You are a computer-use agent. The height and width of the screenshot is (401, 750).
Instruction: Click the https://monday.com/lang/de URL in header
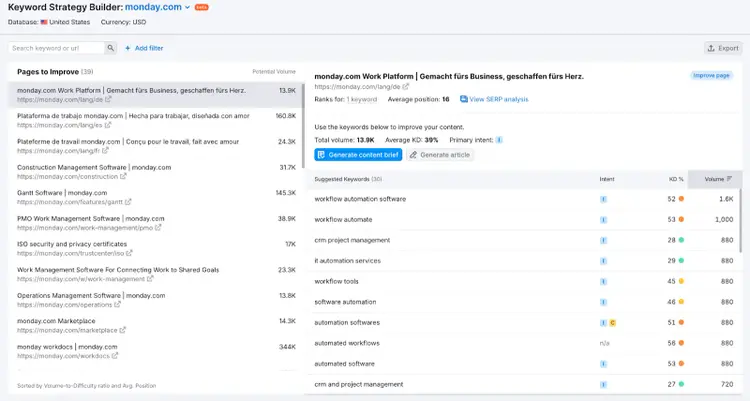(357, 87)
